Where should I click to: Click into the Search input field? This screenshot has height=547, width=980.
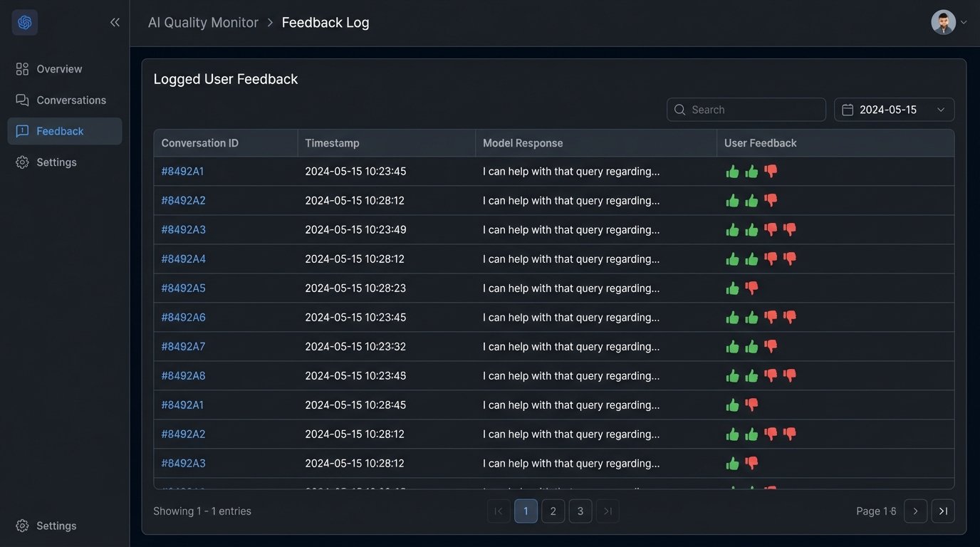(755, 110)
